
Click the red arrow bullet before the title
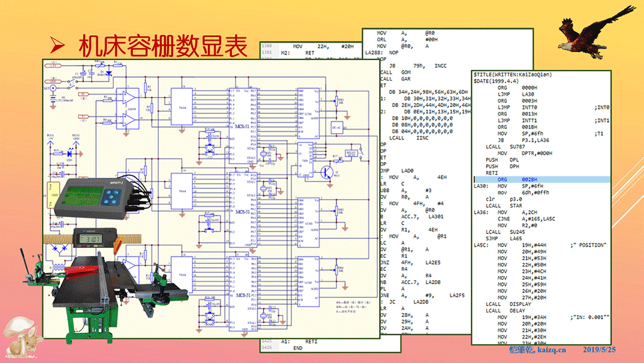coord(58,45)
